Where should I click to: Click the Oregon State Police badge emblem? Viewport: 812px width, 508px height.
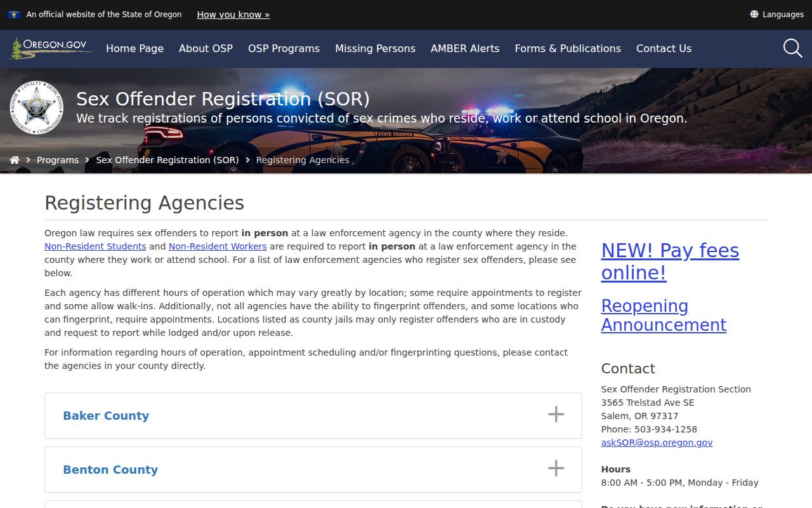36,107
